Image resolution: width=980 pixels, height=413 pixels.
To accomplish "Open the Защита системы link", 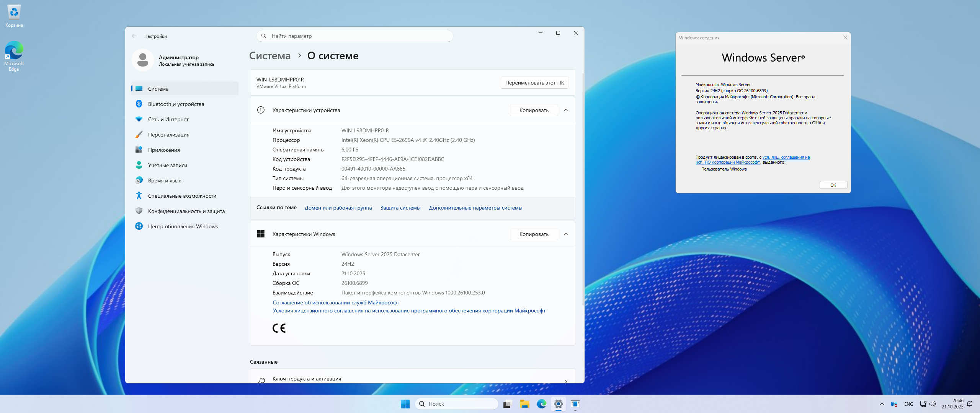I will point(400,208).
